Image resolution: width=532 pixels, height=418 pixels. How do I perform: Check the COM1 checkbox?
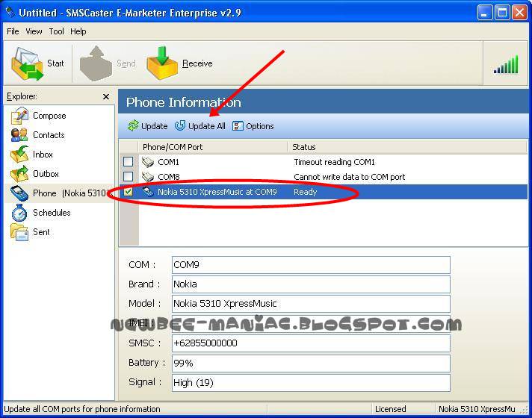pos(128,162)
